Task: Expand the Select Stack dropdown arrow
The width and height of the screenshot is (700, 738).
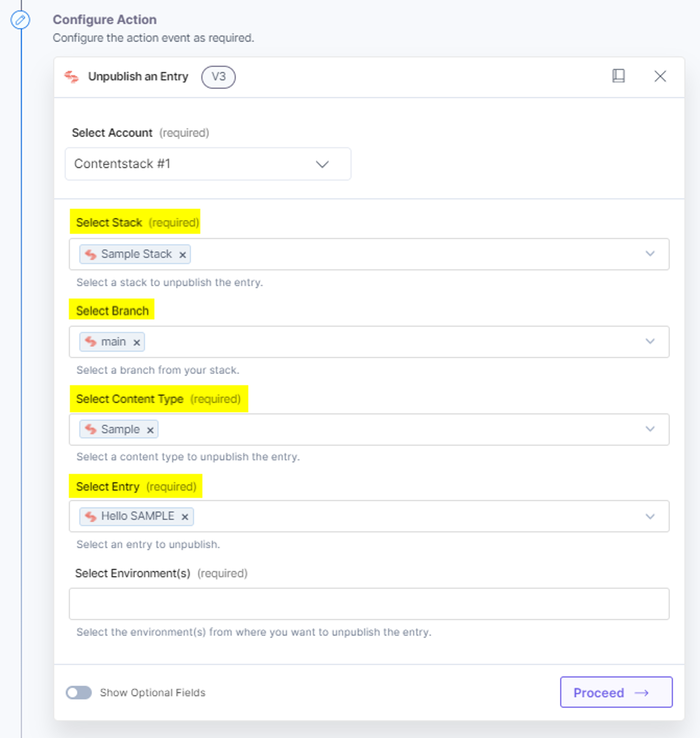Action: tap(650, 254)
